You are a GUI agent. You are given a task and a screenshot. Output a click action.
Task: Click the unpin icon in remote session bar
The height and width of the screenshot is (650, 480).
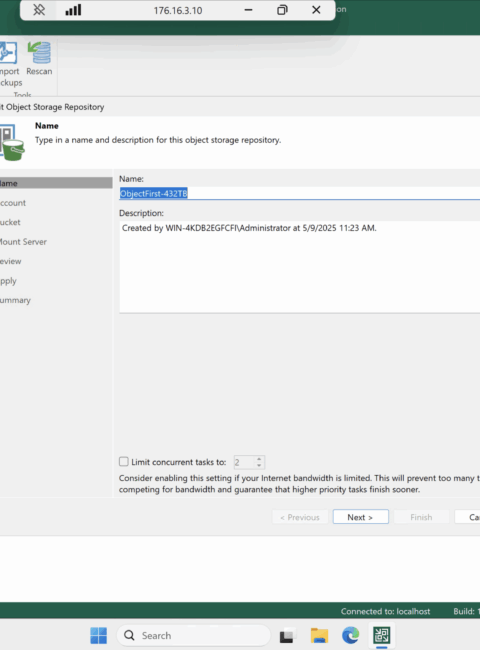click(x=39, y=10)
